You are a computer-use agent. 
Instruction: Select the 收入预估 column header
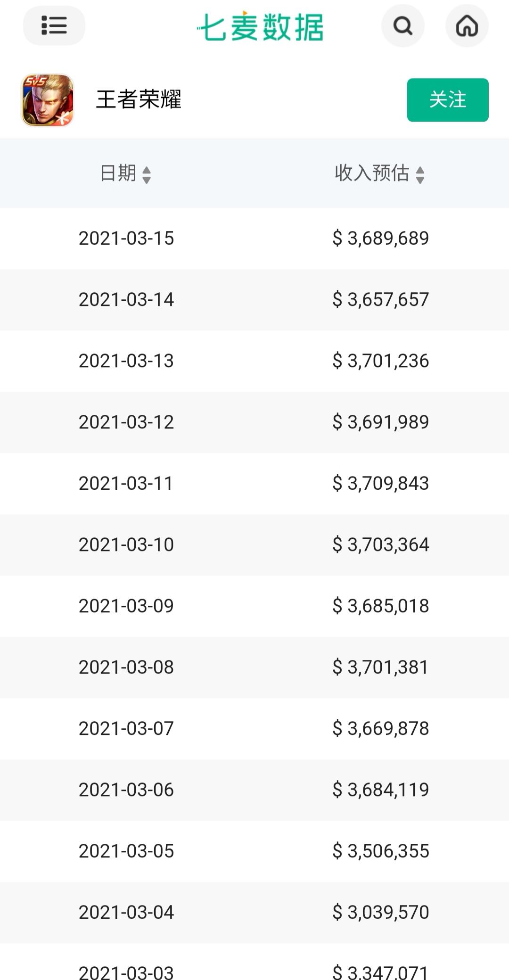[372, 173]
